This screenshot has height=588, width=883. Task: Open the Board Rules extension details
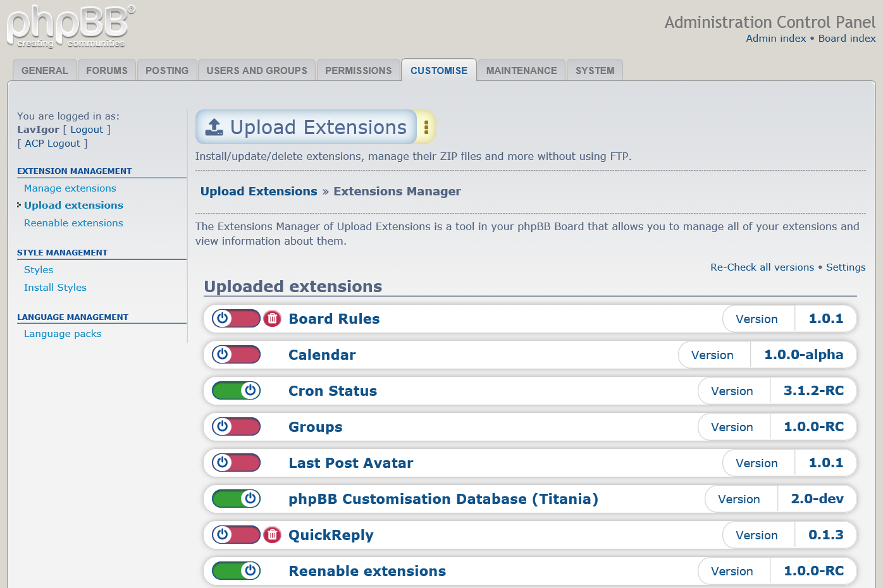334,319
